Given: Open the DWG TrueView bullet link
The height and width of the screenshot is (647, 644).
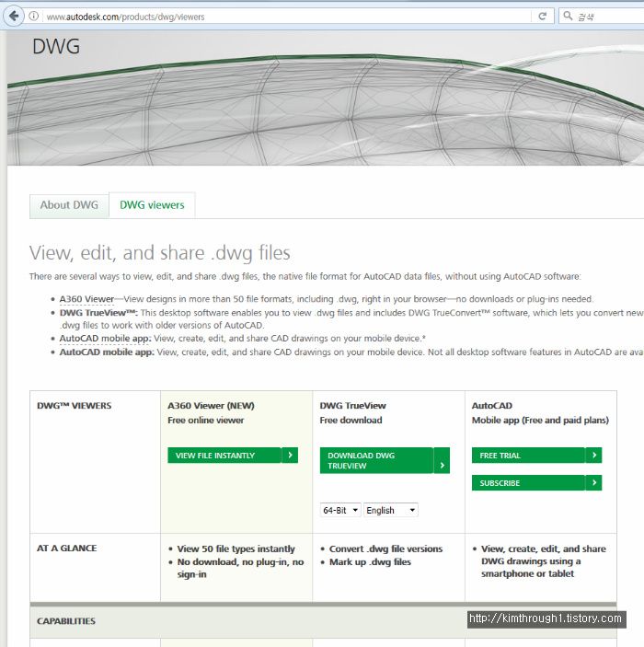Looking at the screenshot, I should (x=98, y=313).
